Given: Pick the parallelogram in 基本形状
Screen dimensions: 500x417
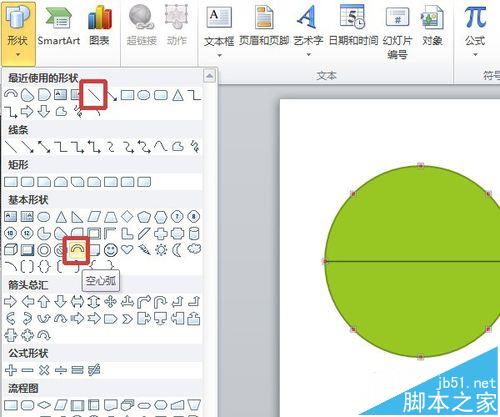Looking at the screenshot, I should (94, 217).
